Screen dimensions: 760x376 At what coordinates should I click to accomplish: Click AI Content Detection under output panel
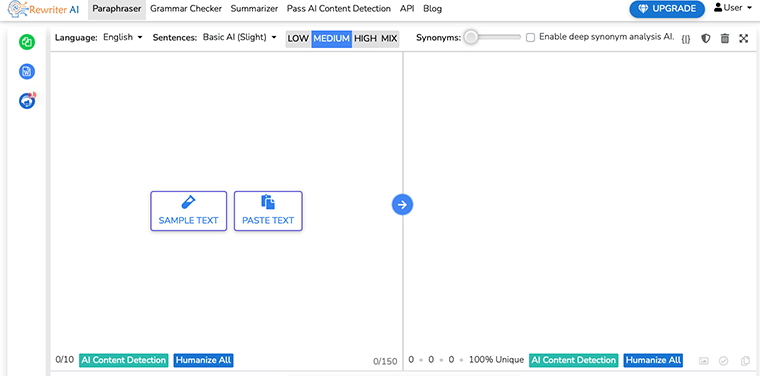click(x=573, y=360)
